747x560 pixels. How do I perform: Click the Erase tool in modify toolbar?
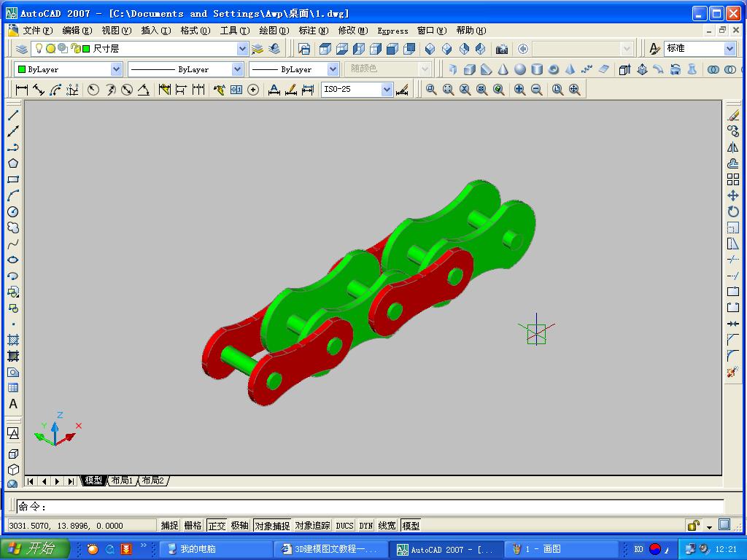point(733,115)
